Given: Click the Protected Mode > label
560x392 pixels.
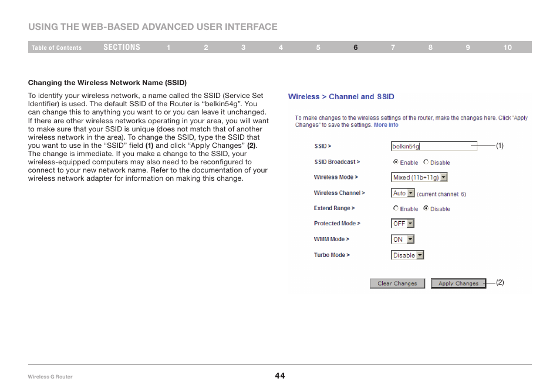Looking at the screenshot, I should pyautogui.click(x=337, y=224).
